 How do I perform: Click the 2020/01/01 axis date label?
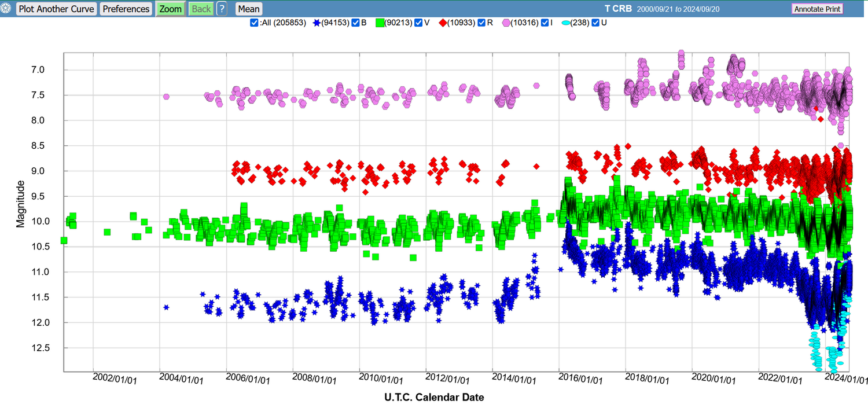715,379
